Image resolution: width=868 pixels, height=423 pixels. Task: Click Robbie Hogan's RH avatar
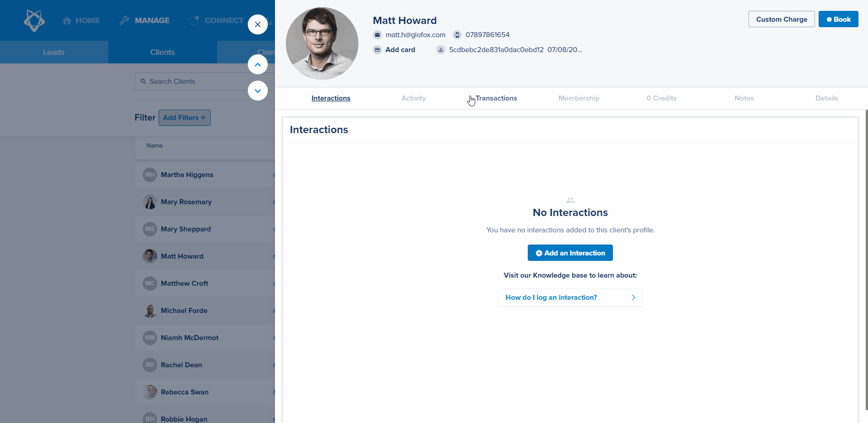click(150, 418)
